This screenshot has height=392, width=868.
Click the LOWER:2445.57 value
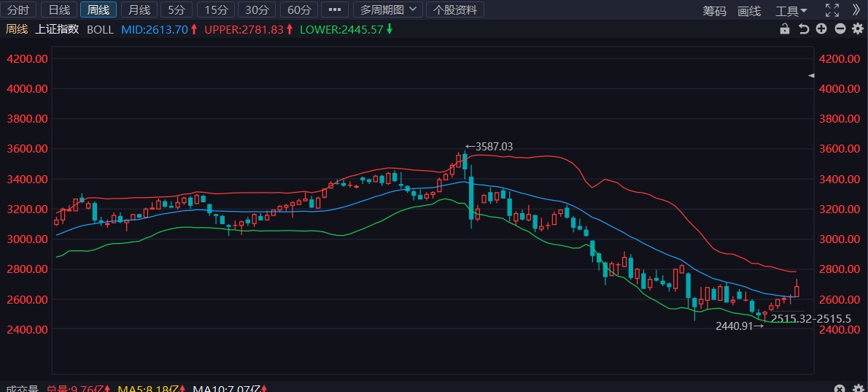pyautogui.click(x=341, y=29)
